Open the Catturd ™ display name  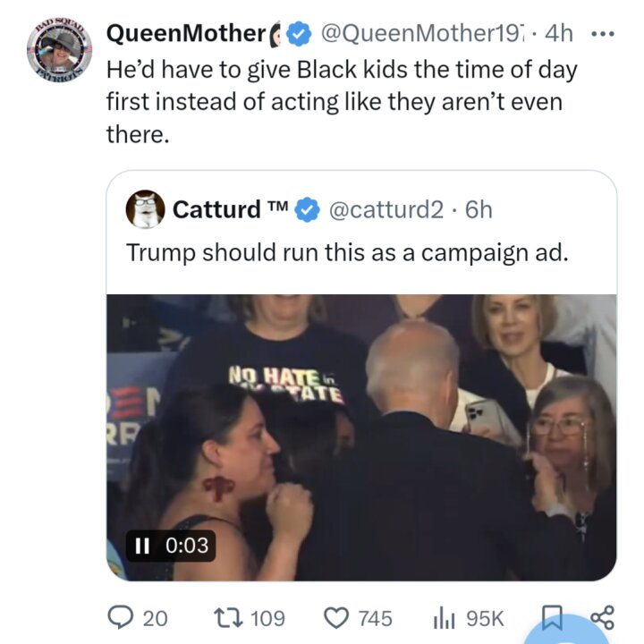(231, 210)
